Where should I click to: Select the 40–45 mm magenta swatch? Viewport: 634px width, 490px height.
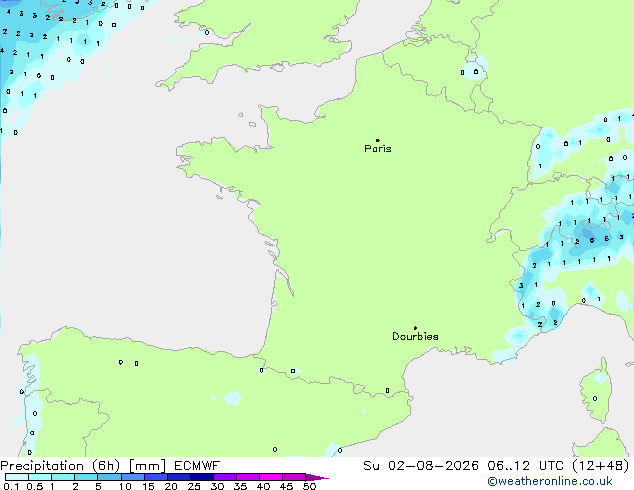pos(271,477)
